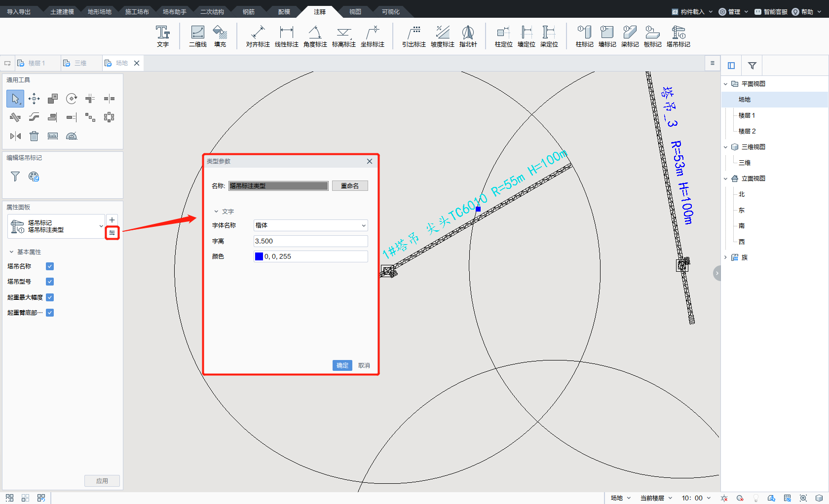Collapse the 立面视图 tree node

(x=725, y=179)
